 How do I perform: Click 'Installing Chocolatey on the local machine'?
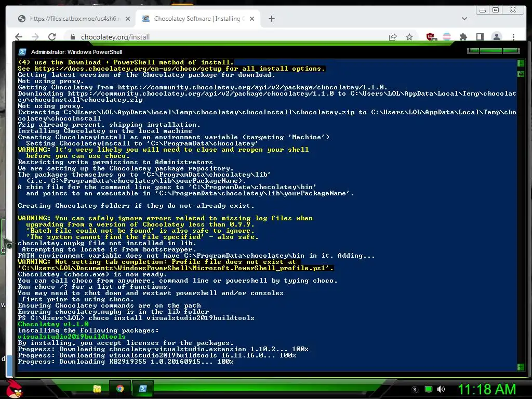105,130
